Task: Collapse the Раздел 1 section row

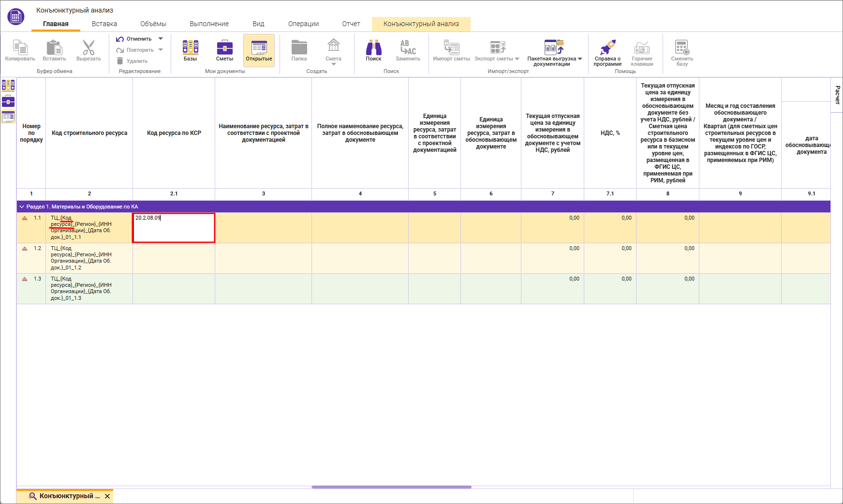Action: (21, 207)
